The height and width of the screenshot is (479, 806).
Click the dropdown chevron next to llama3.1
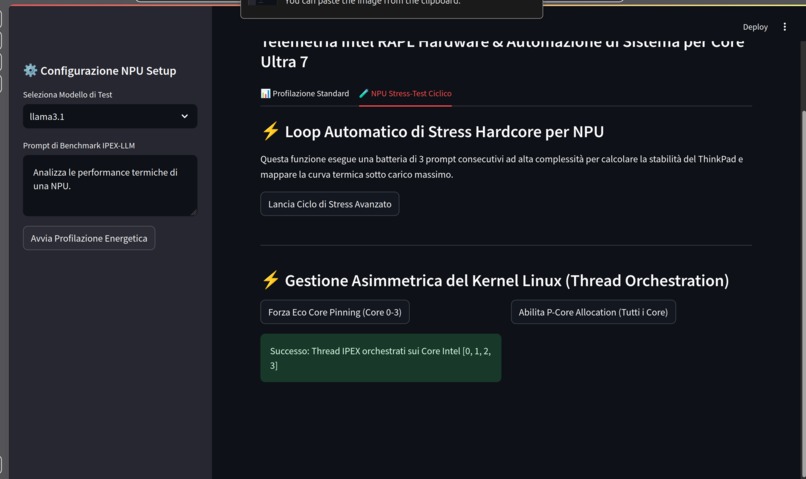point(185,116)
